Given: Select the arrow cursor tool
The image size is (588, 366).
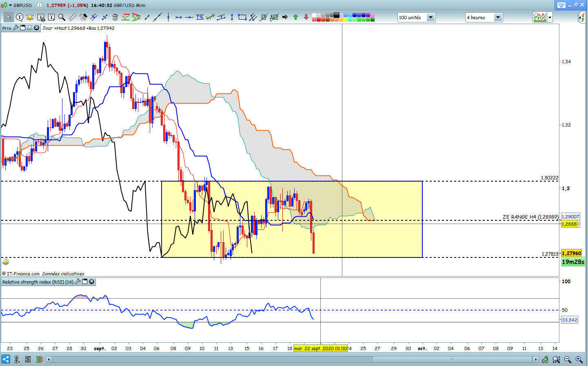Looking at the screenshot, I should click(x=9, y=17).
